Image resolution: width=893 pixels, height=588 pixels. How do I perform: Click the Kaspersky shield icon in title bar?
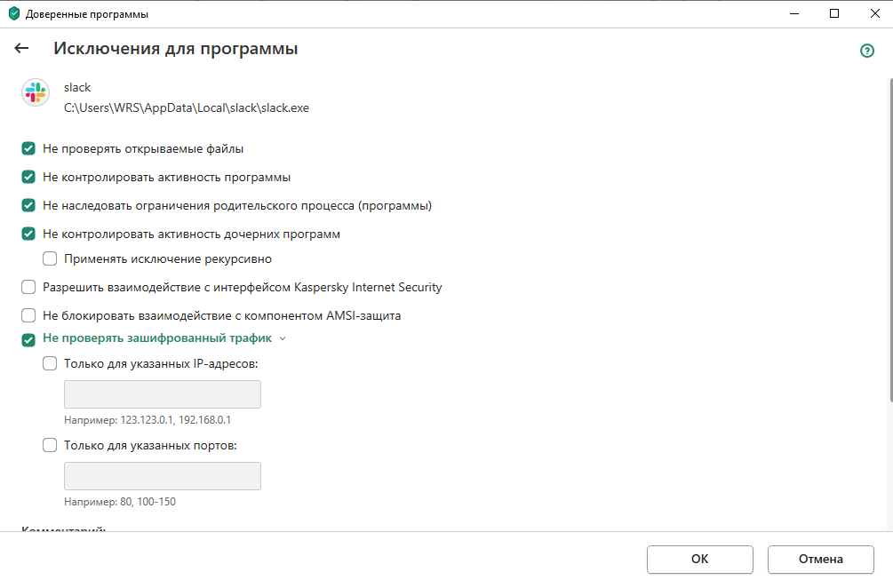click(x=14, y=13)
